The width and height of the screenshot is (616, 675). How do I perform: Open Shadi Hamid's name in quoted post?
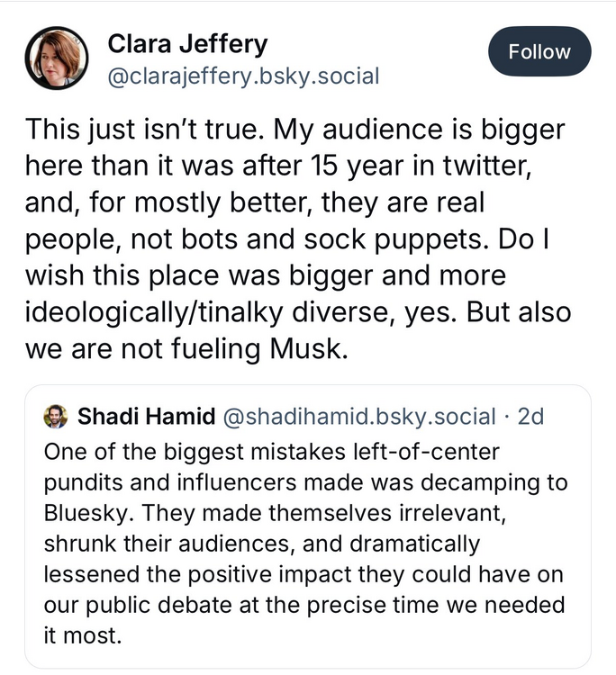pos(146,416)
